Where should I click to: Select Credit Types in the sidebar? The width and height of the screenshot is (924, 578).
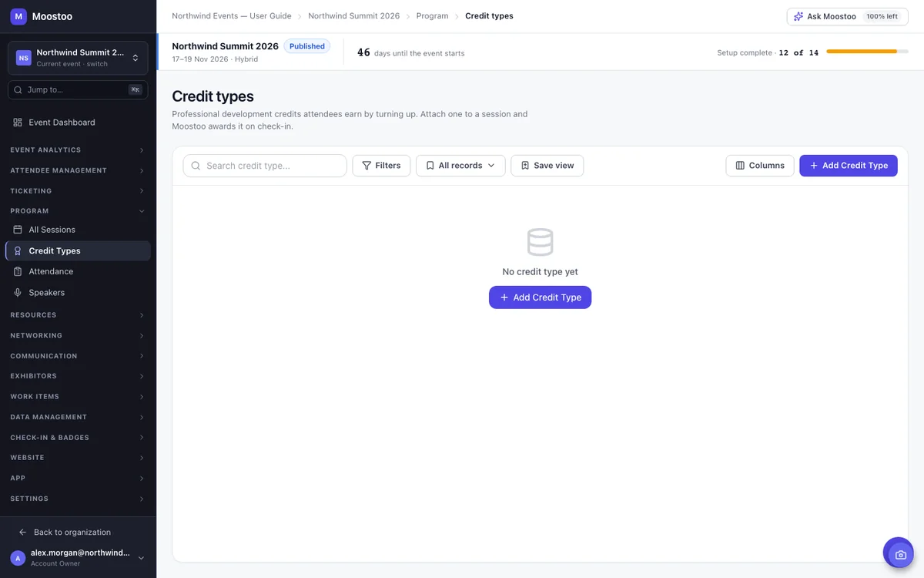(78, 250)
